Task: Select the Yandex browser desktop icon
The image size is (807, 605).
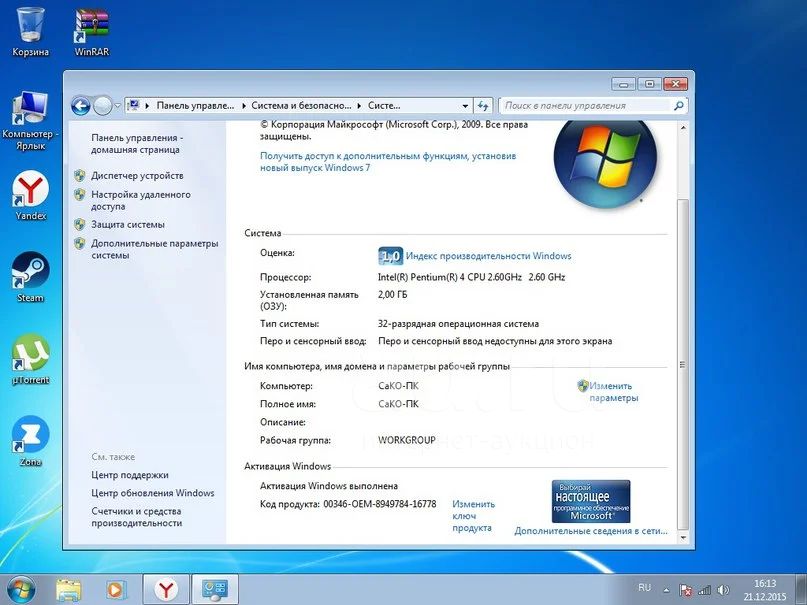Action: pos(30,195)
